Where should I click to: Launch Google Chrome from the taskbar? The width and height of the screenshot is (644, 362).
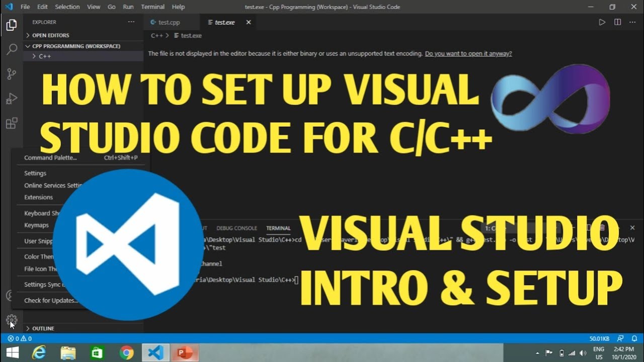pos(126,352)
